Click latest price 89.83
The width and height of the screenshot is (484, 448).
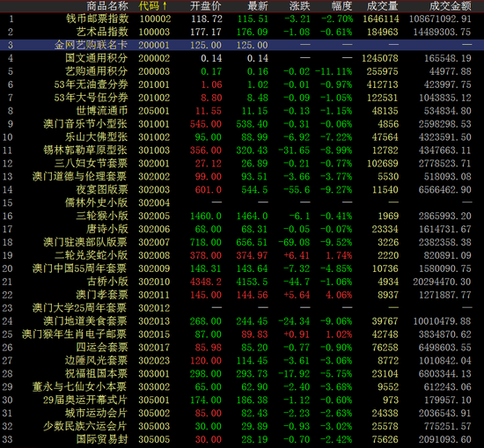pyautogui.click(x=254, y=334)
